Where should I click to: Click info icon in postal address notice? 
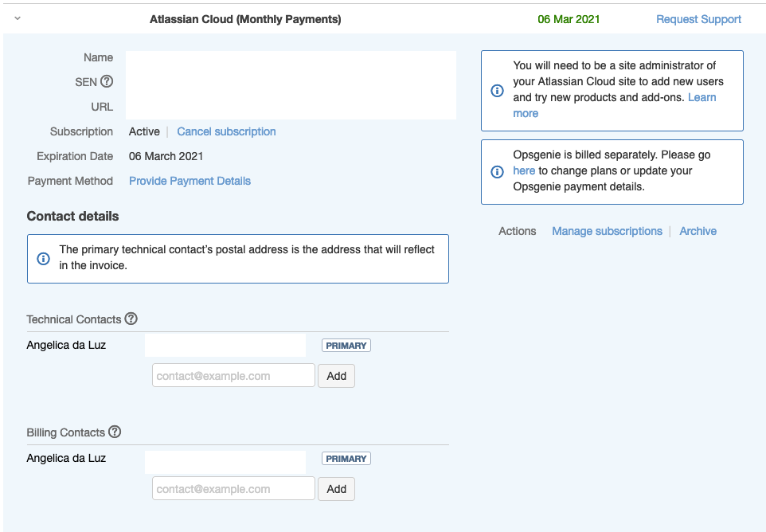pyautogui.click(x=43, y=258)
